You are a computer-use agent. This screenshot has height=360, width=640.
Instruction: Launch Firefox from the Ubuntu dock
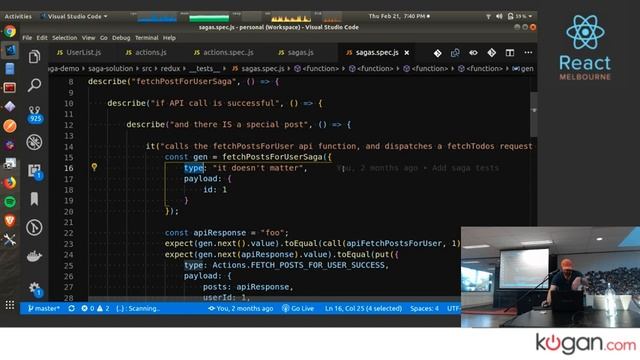click(x=10, y=182)
